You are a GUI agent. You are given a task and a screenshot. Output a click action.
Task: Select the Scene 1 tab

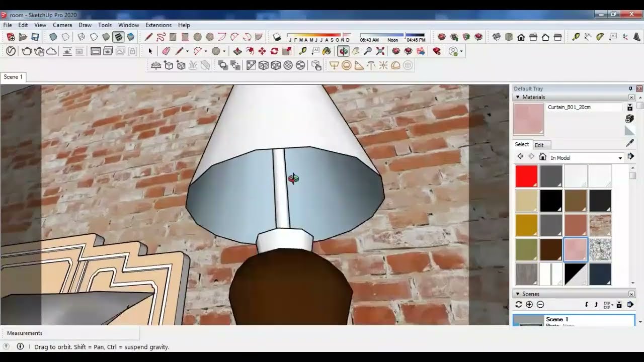point(13,77)
